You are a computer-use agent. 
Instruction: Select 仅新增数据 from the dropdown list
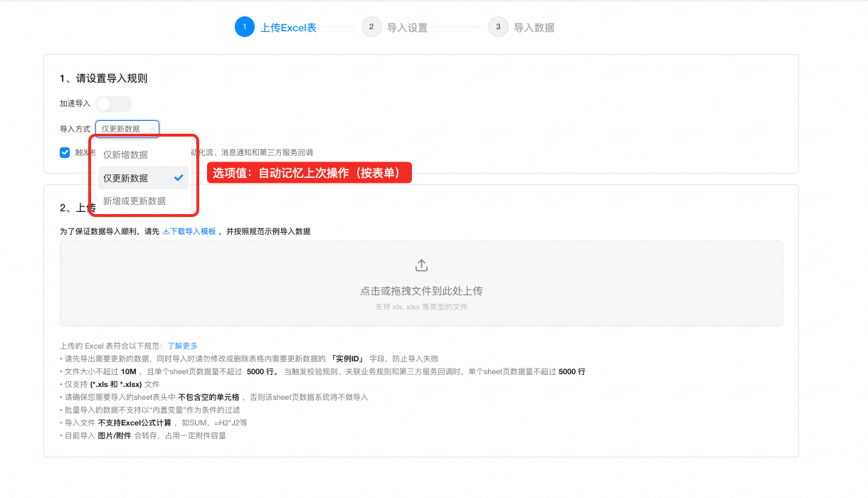pos(126,154)
